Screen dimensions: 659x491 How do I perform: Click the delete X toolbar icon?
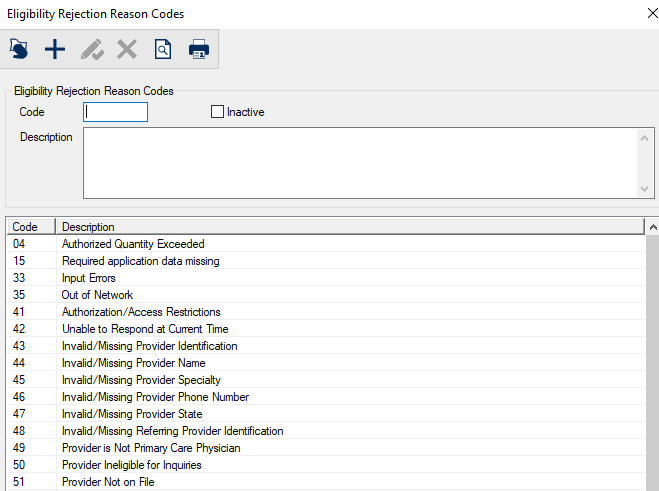(127, 49)
